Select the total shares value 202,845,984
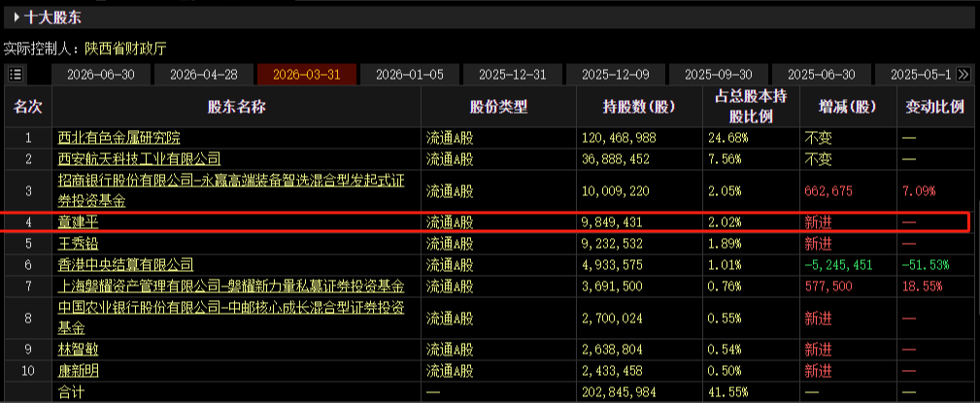 click(619, 391)
